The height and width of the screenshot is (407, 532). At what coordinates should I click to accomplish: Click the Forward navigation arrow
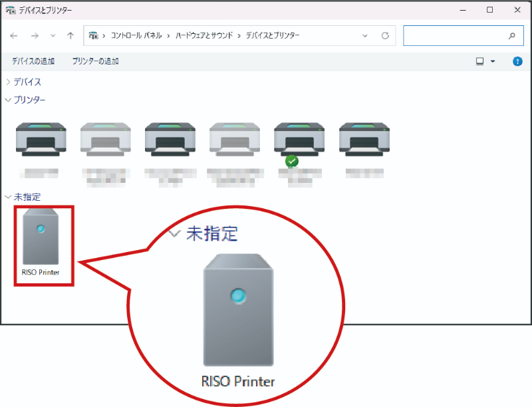(x=34, y=36)
